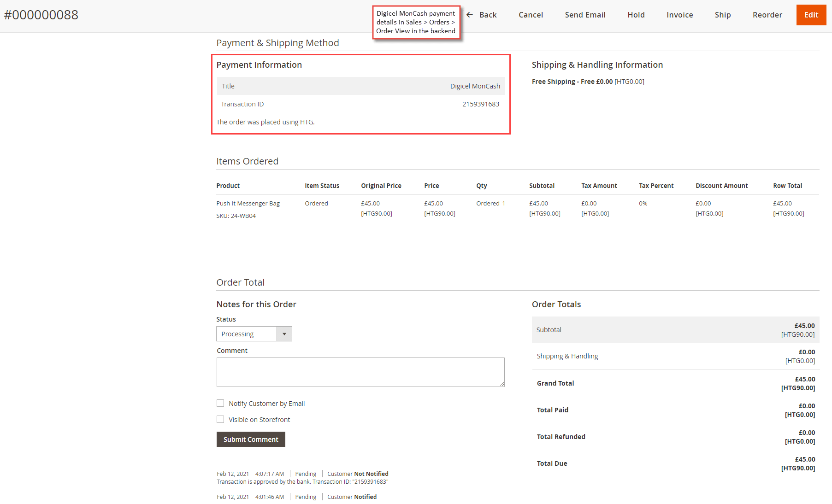Screen dimensions: 832x504
Task: Put the order on Hold
Action: (636, 14)
